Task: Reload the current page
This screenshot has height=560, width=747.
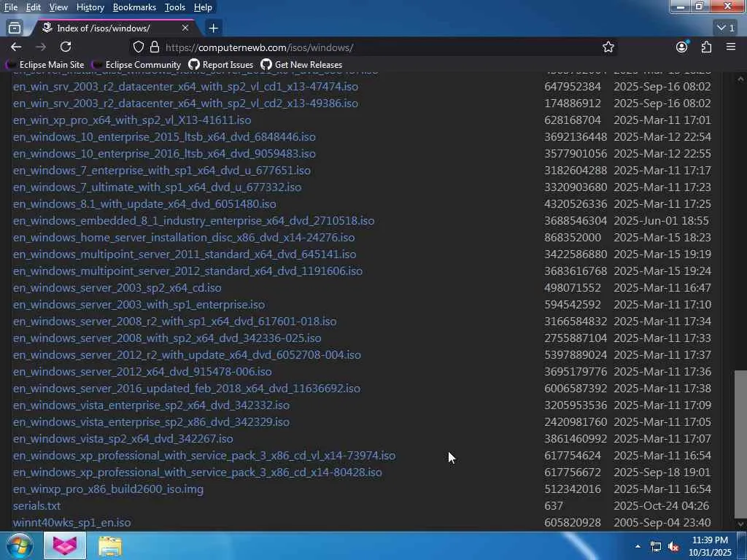Action: tap(66, 47)
